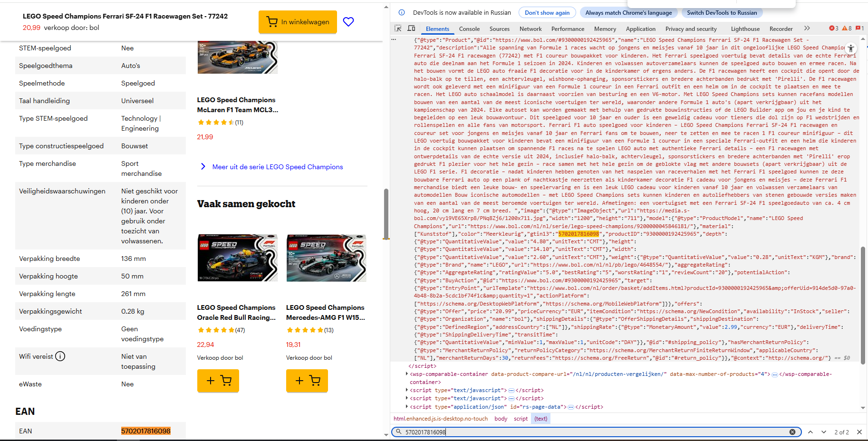Screen dimensions: 868x441
Task: Click ellipsis badge inside wsp-comparable-container
Action: click(775, 374)
